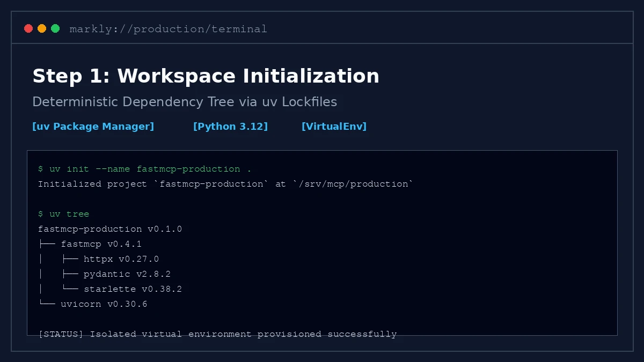Click the [STATUS] virtual environment provisioned line
Screen dimensions: 644x362
[x=217, y=334]
